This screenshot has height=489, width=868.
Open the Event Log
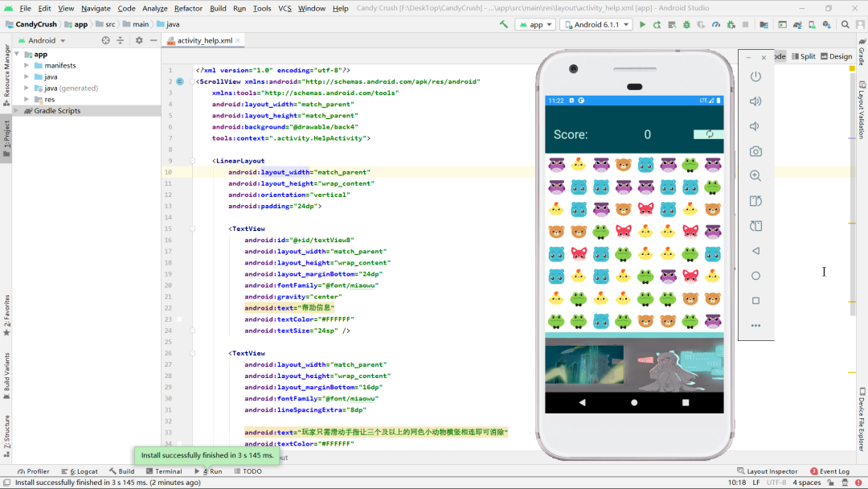829,471
